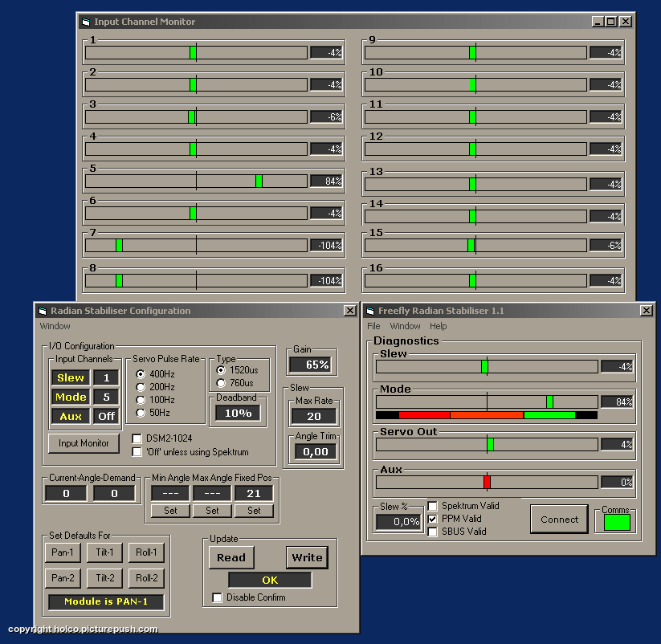Click the Angle Trim 0,00 field
This screenshot has width=661, height=644.
coord(316,452)
